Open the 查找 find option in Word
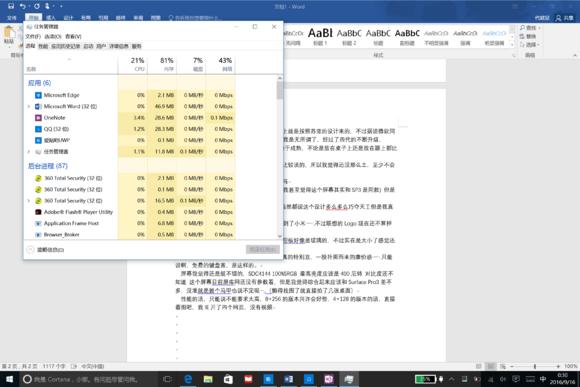 [530, 28]
